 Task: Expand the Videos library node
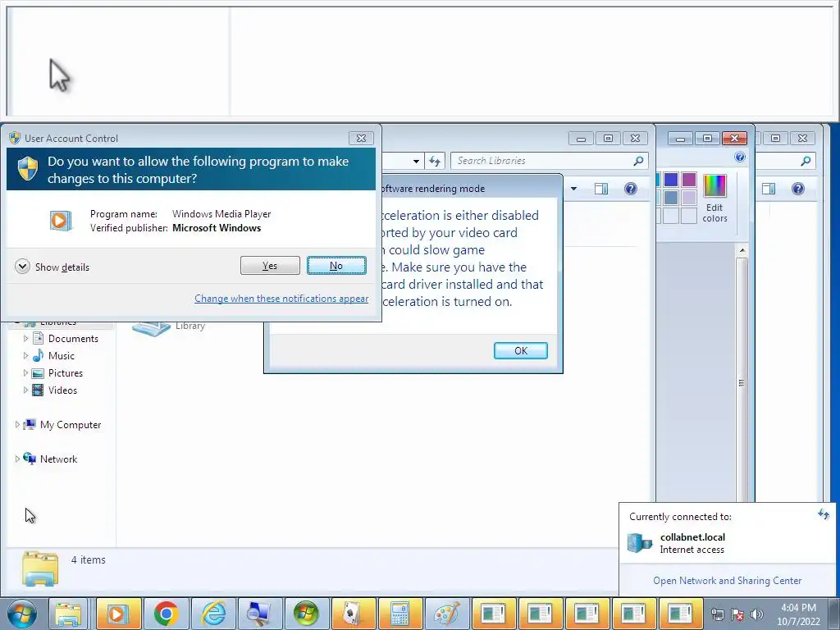pos(25,390)
